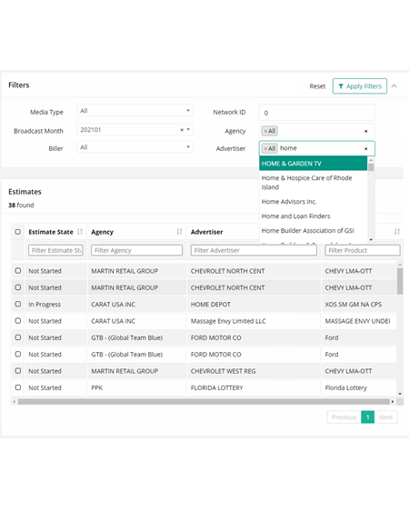Screen dimensions: 409x532
Task: Remove the All tag in Agency
Action: pos(265,131)
